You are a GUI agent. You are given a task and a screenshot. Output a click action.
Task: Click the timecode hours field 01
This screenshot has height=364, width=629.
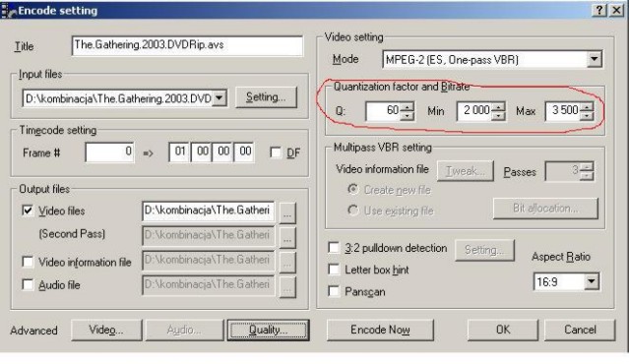click(x=180, y=152)
